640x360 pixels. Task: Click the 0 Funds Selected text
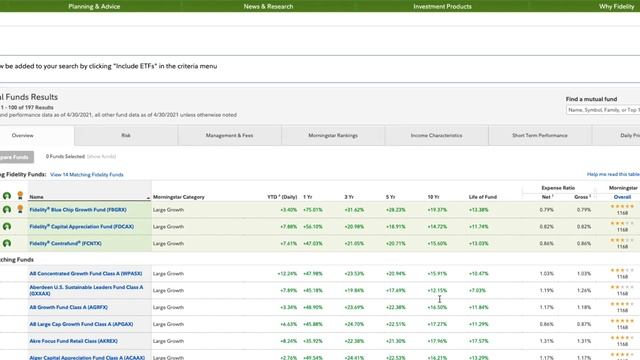[65, 156]
